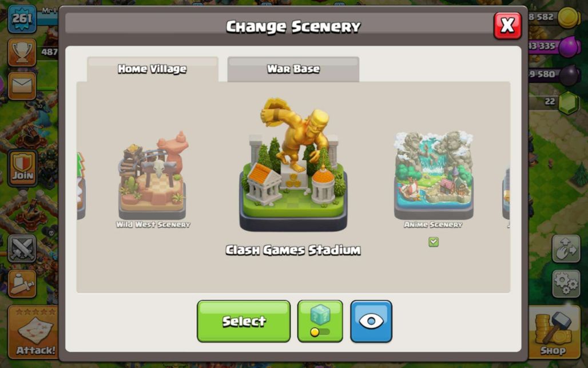Switch to the War Base tab
The image size is (588, 368).
[293, 69]
